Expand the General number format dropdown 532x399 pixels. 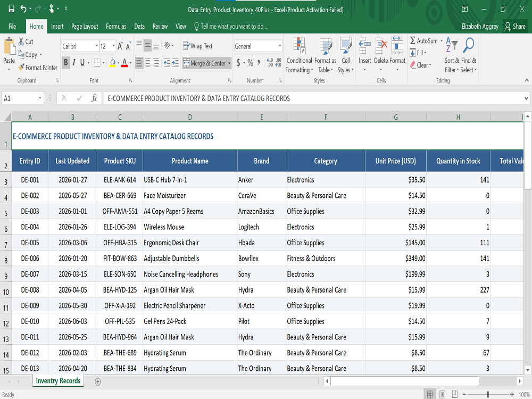tap(280, 46)
